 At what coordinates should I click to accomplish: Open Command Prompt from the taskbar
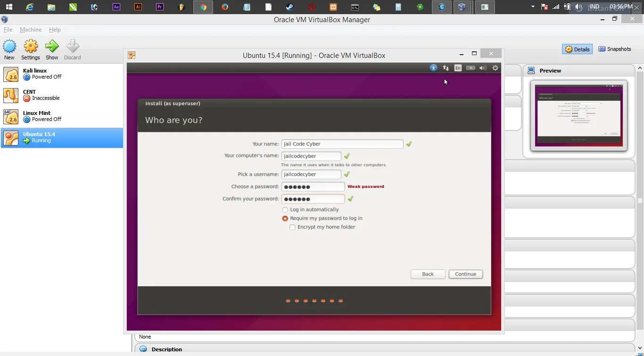355,7
